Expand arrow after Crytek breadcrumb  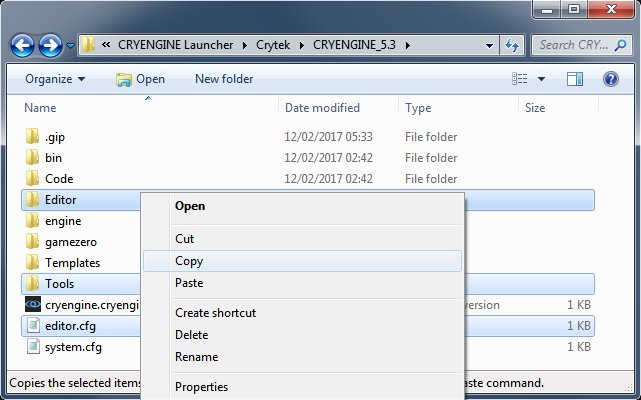coord(302,45)
